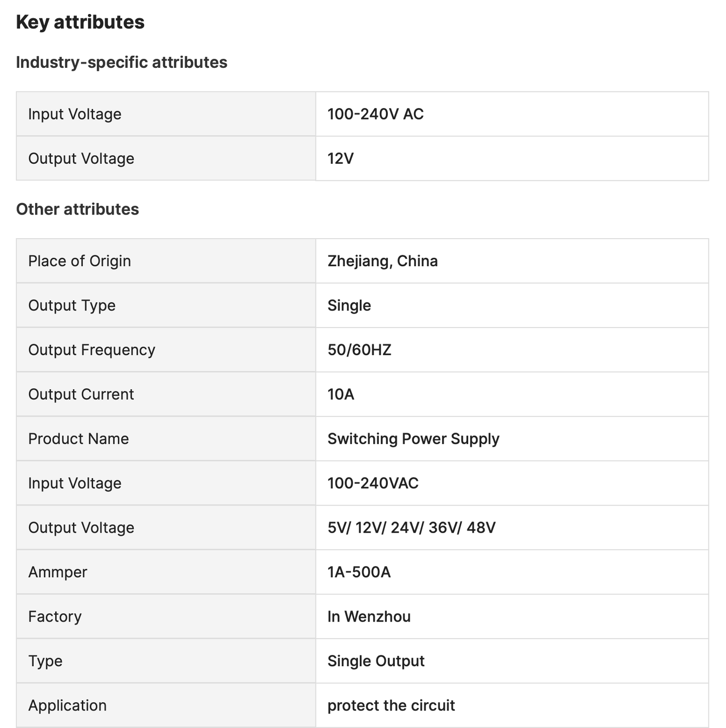Click the "Output Frequency" label cell
The height and width of the screenshot is (728, 726).
click(x=91, y=350)
